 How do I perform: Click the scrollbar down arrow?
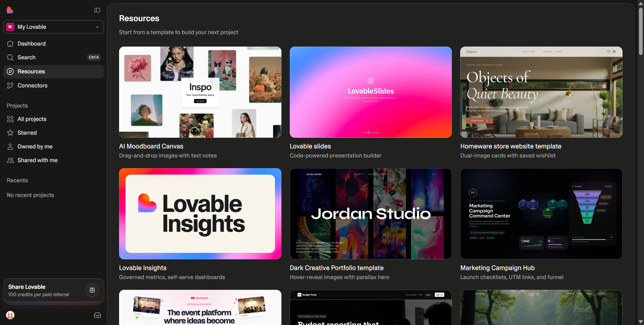pyautogui.click(x=641, y=322)
